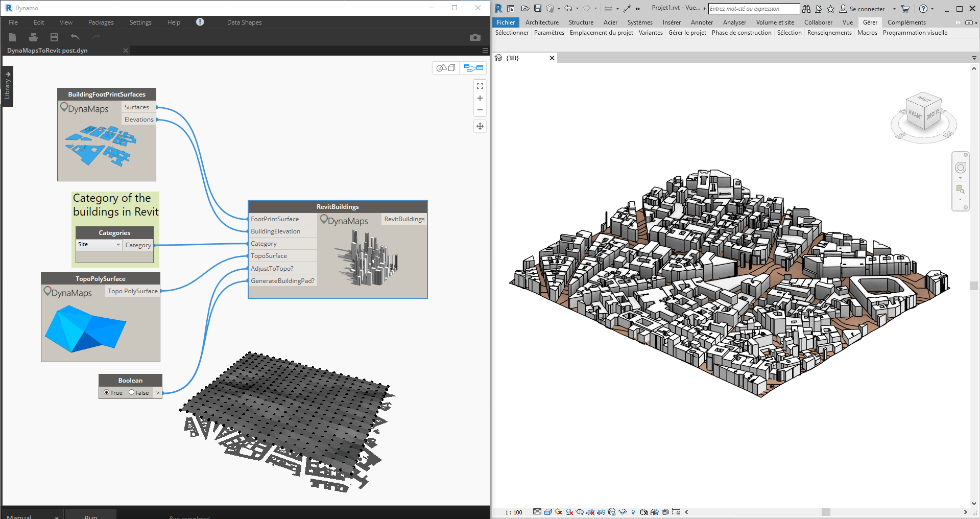Viewport: 980px width, 519px height.
Task: Click the zoom to fit icon on canvas
Action: click(x=480, y=86)
